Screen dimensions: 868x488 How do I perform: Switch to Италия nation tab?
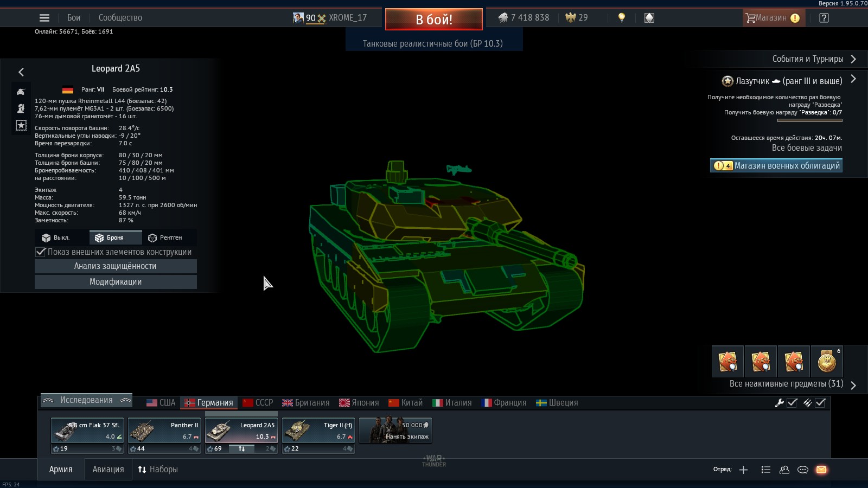click(x=452, y=403)
